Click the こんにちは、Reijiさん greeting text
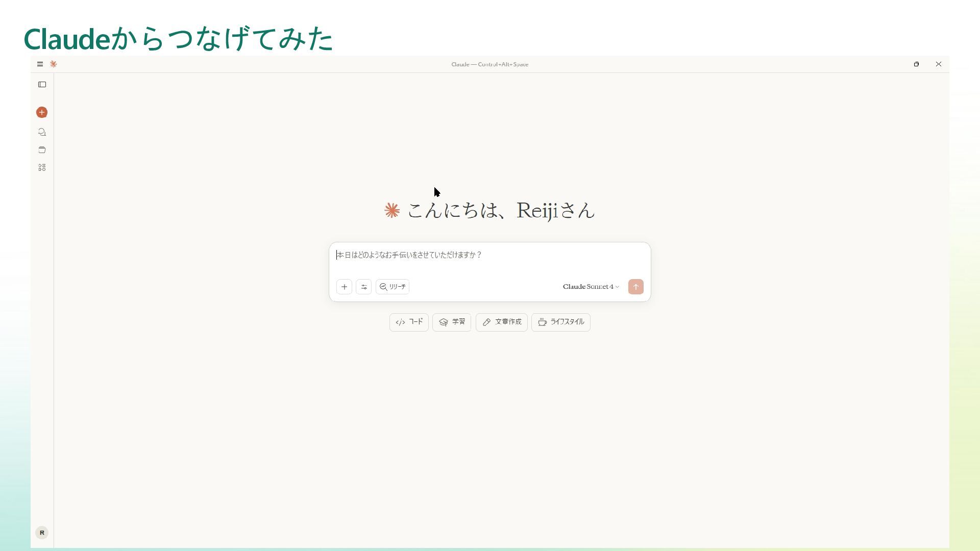Image resolution: width=980 pixels, height=551 pixels. click(x=501, y=211)
